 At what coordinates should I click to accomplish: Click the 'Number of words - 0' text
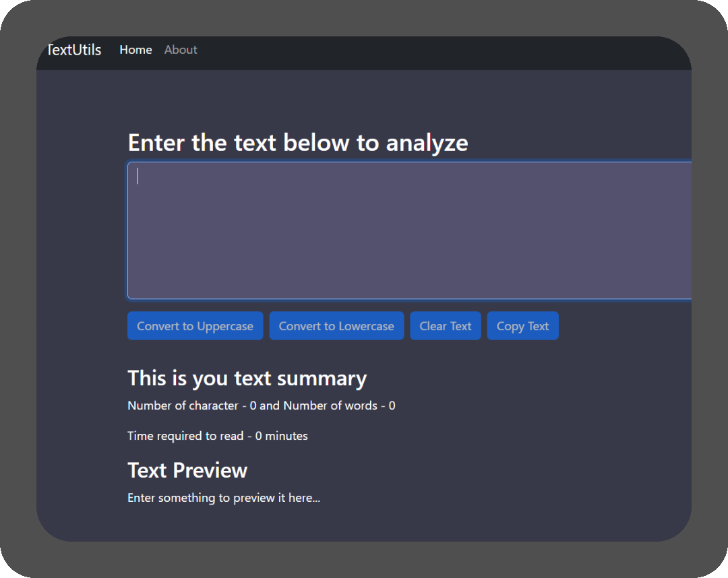click(339, 406)
